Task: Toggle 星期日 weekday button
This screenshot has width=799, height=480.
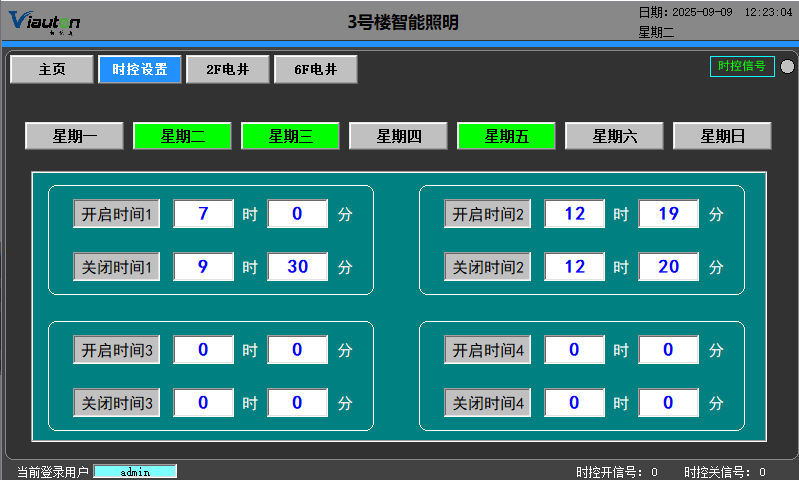Action: pos(722,136)
